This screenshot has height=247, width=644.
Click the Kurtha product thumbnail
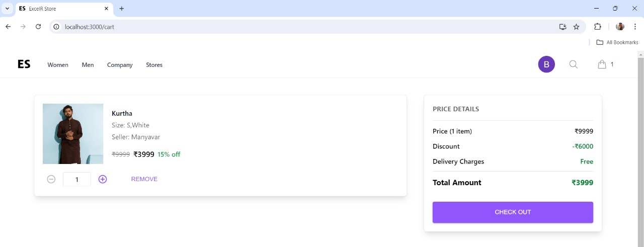[x=73, y=134]
